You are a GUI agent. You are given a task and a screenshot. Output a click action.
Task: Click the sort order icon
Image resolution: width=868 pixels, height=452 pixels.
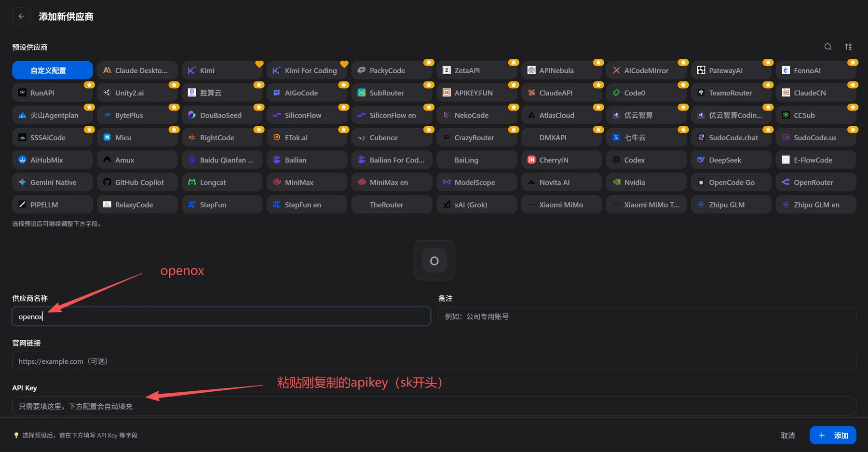tap(848, 47)
